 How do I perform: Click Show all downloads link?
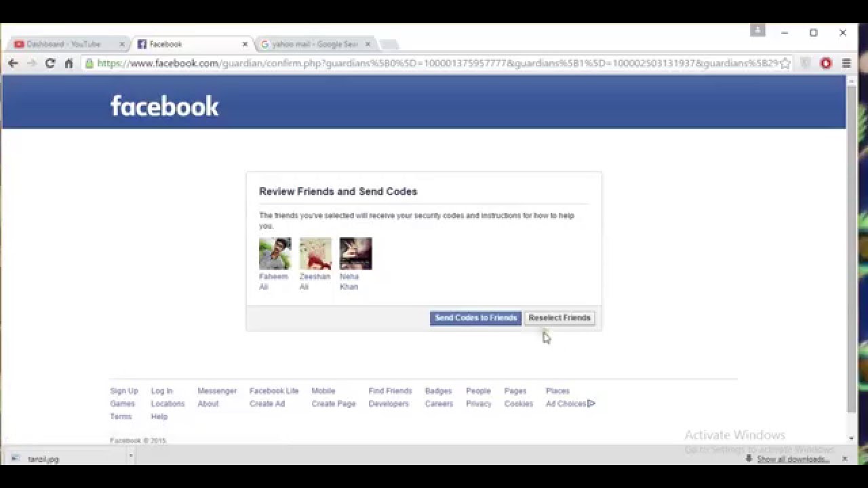click(793, 459)
